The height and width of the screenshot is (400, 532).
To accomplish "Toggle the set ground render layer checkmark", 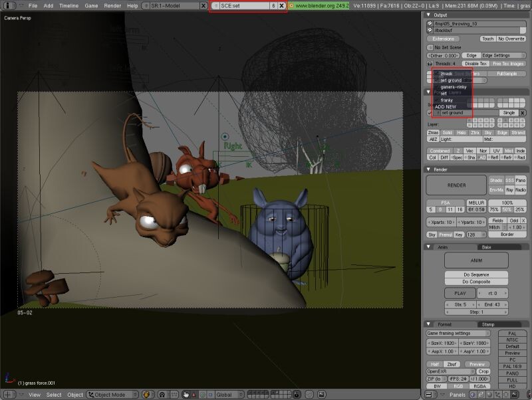I will pyautogui.click(x=430, y=113).
